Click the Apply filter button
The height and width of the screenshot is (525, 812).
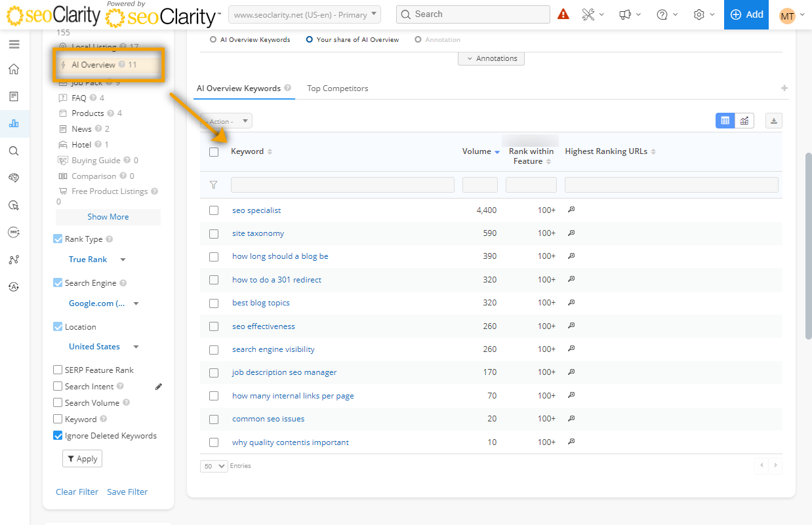[82, 459]
